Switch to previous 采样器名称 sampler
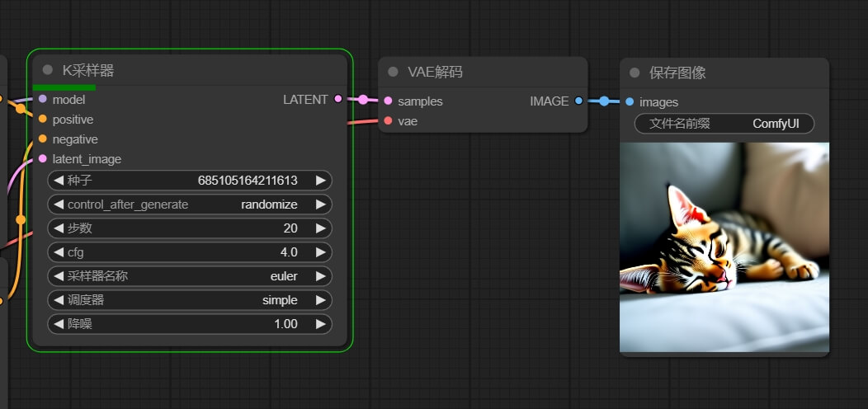 [x=59, y=276]
